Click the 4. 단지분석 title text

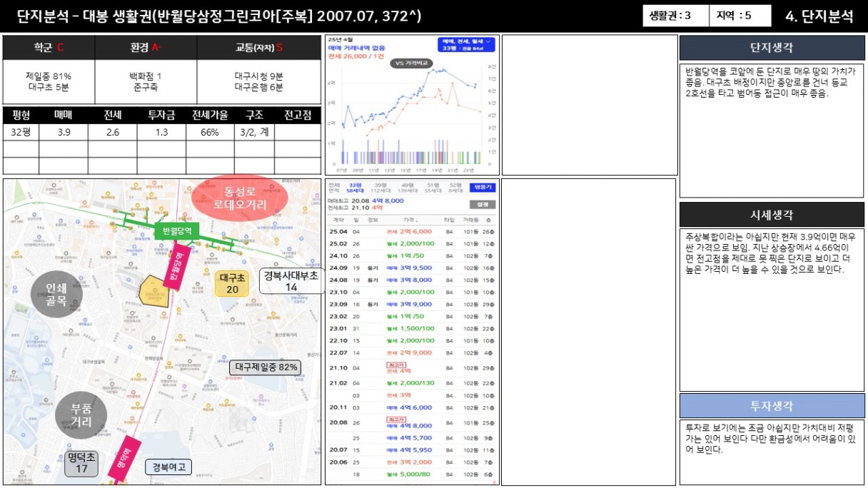[819, 16]
